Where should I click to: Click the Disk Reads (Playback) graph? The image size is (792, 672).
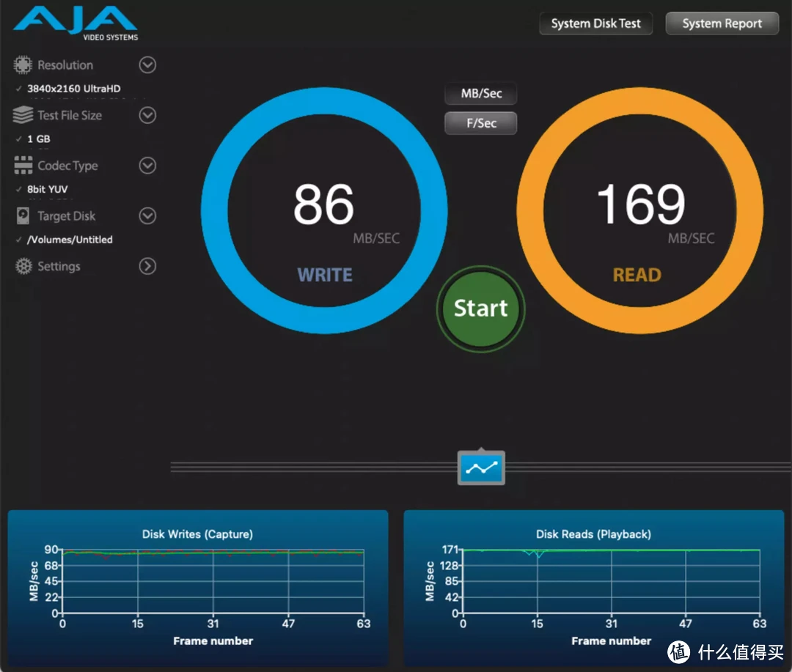coord(593,588)
